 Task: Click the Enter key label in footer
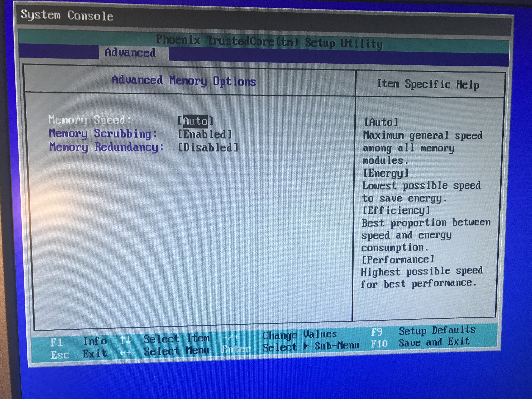point(236,349)
